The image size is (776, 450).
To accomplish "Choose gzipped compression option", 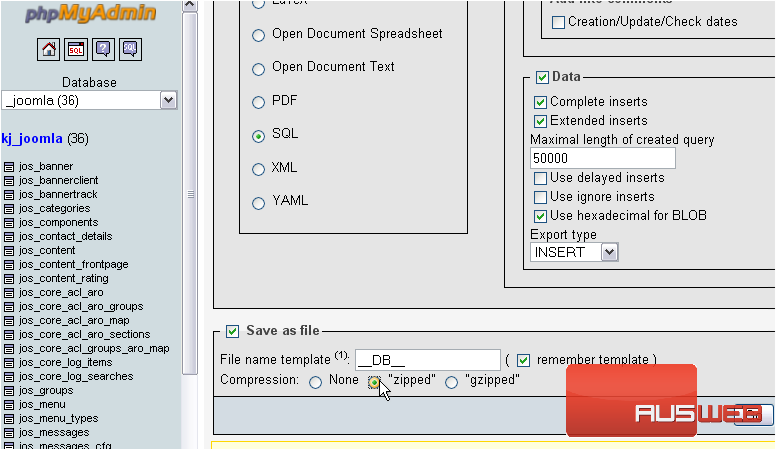I will tap(452, 382).
